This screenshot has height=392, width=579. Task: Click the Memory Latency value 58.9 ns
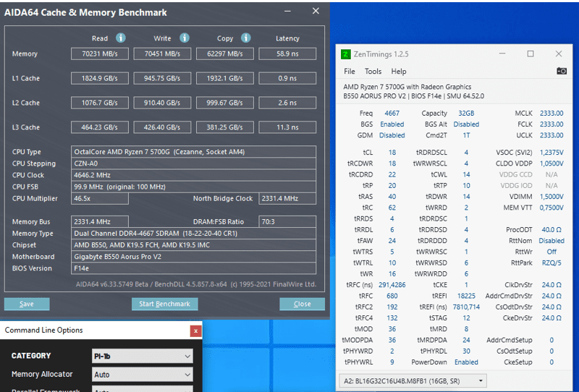click(287, 54)
